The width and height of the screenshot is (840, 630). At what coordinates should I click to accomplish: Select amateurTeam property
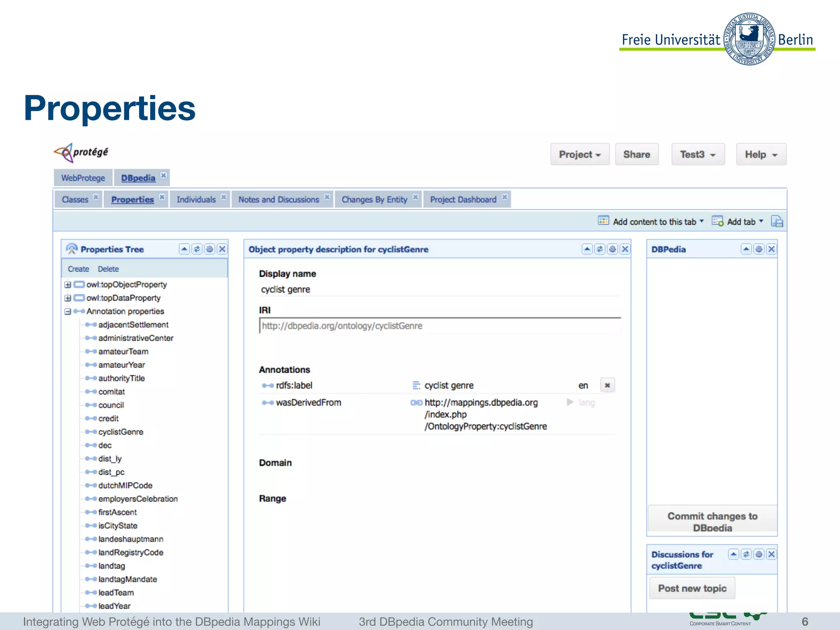[123, 352]
